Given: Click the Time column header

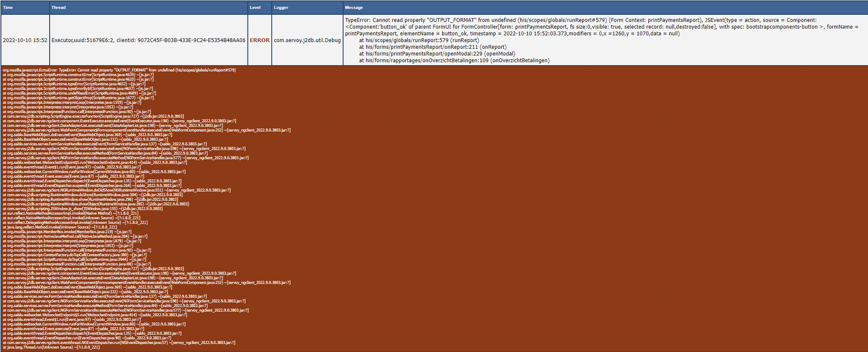Looking at the screenshot, I should click(25, 8).
